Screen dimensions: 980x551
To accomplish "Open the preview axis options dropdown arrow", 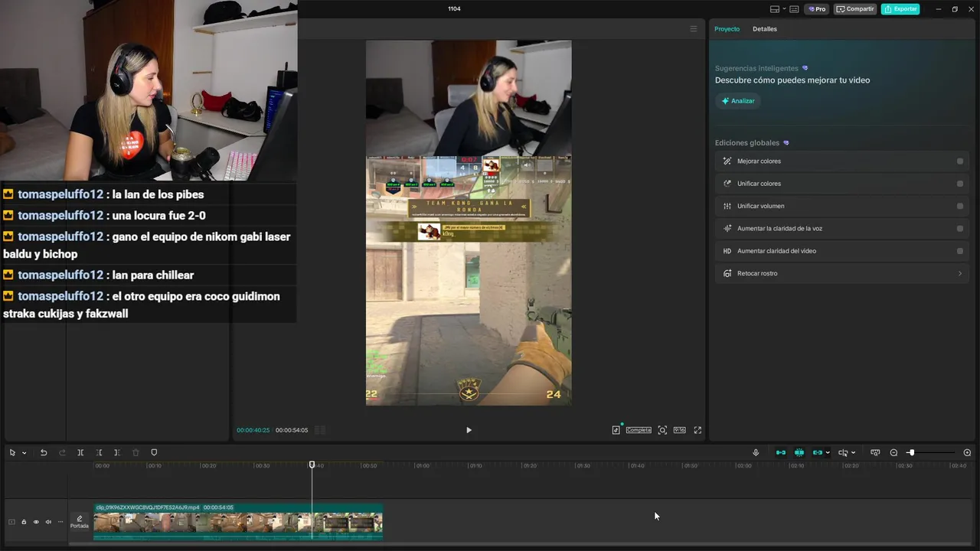I will tap(853, 452).
